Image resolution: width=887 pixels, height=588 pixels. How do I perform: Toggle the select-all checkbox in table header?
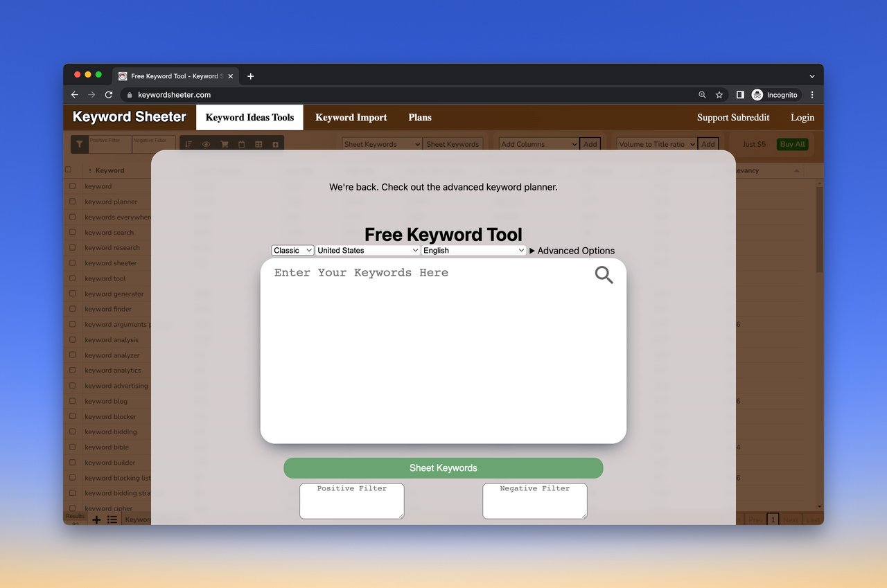coord(68,170)
